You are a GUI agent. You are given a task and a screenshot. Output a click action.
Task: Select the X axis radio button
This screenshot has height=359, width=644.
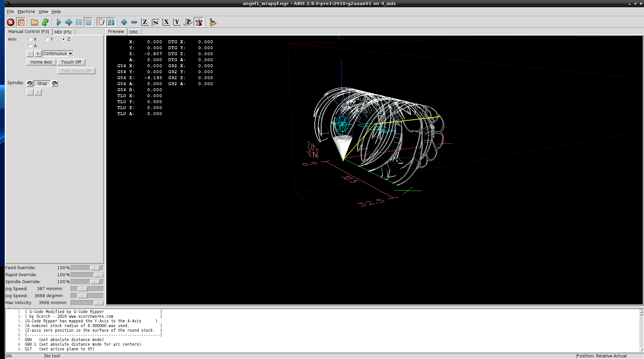[30, 39]
